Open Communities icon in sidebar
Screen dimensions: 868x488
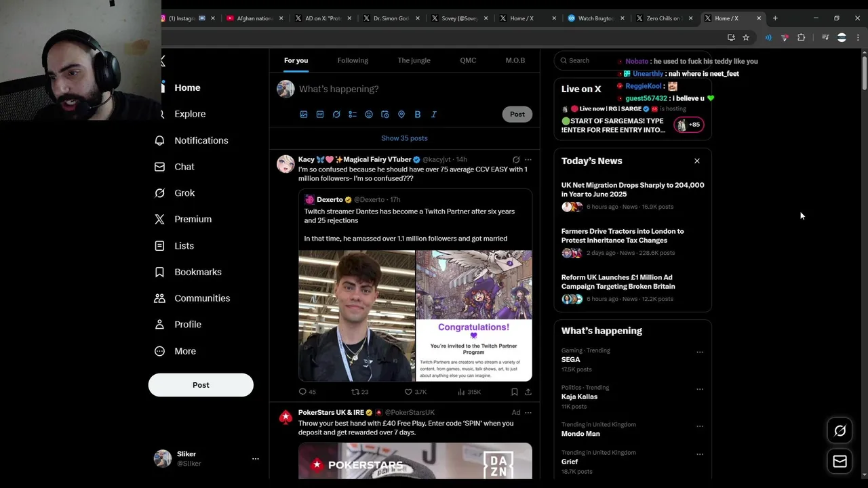click(x=159, y=298)
